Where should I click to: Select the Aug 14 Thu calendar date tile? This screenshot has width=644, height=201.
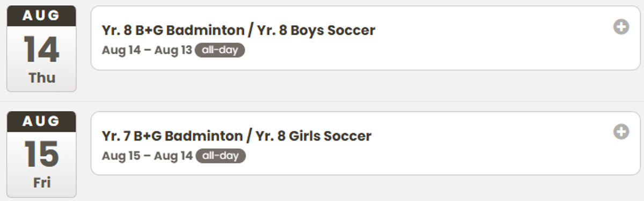41,49
